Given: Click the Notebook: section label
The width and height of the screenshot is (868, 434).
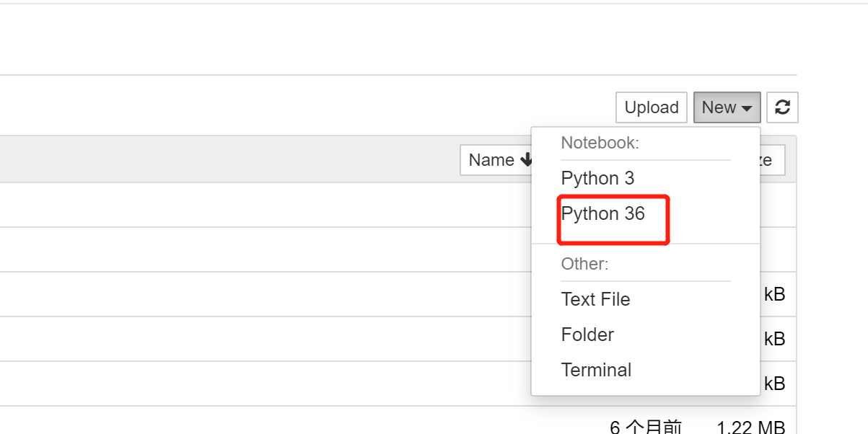Looking at the screenshot, I should (x=599, y=143).
